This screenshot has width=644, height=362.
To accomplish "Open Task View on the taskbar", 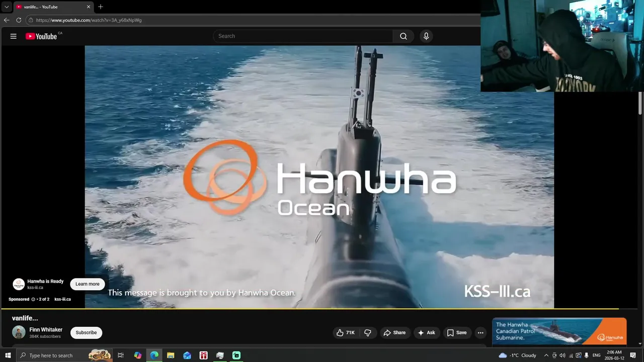I will [x=121, y=355].
